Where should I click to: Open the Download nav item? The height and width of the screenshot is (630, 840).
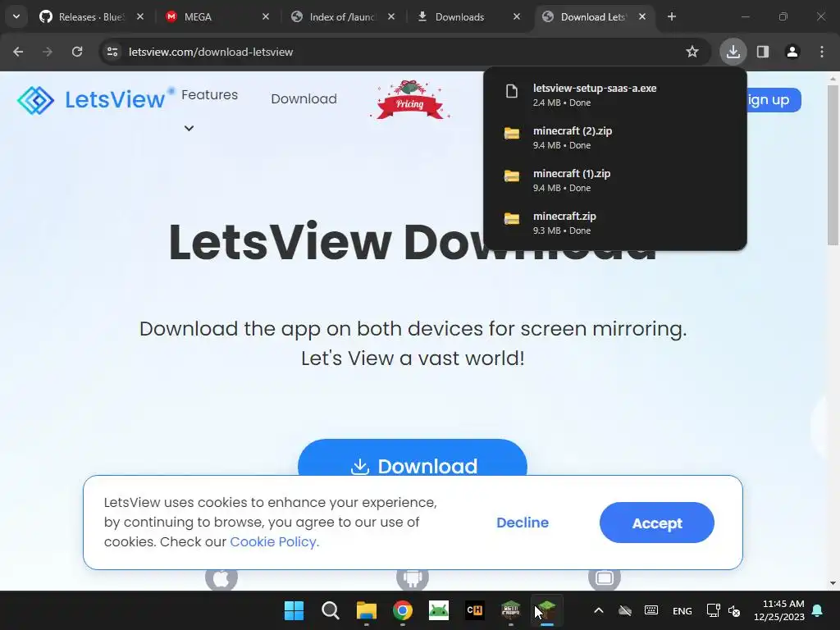coord(304,98)
